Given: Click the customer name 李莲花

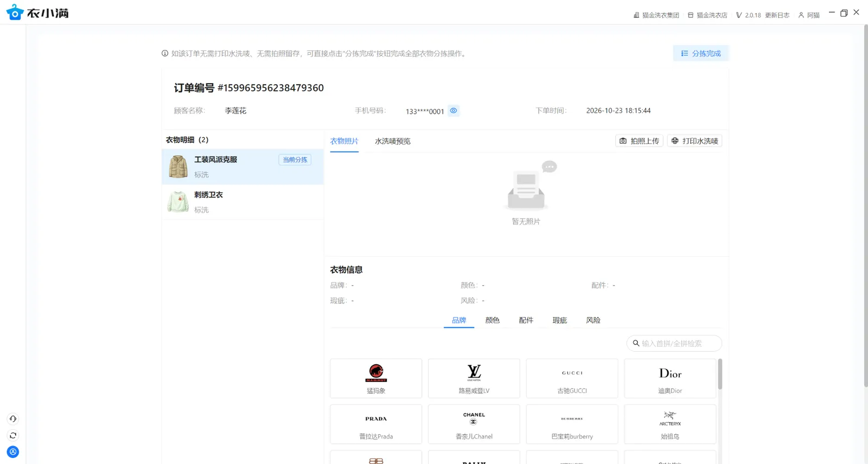Looking at the screenshot, I should (235, 111).
